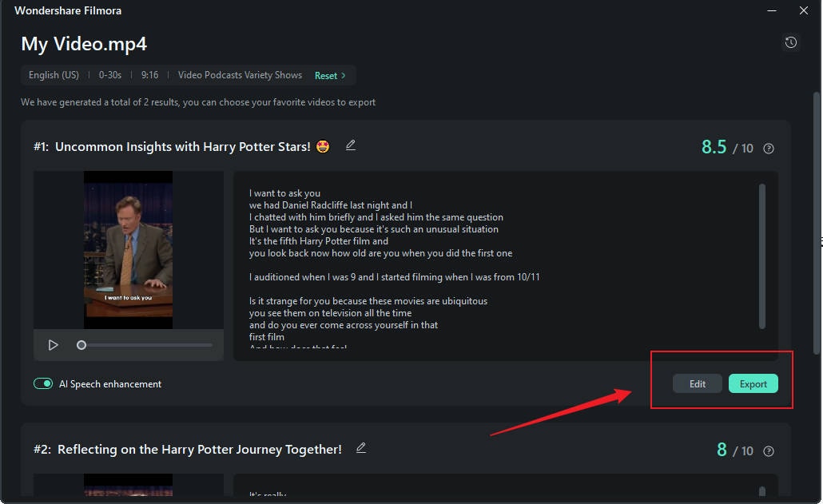Click the first result video thumbnail
This screenshot has height=504, width=823.
[x=128, y=250]
